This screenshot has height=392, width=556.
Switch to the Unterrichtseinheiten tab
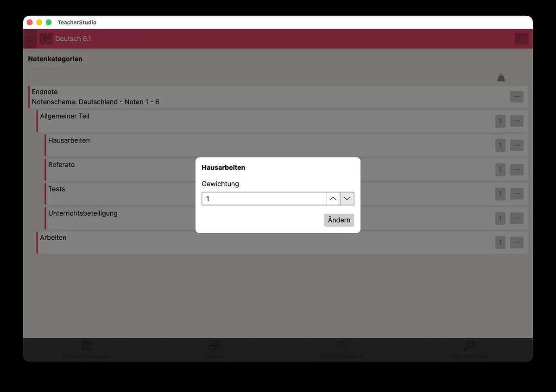pyautogui.click(x=87, y=350)
